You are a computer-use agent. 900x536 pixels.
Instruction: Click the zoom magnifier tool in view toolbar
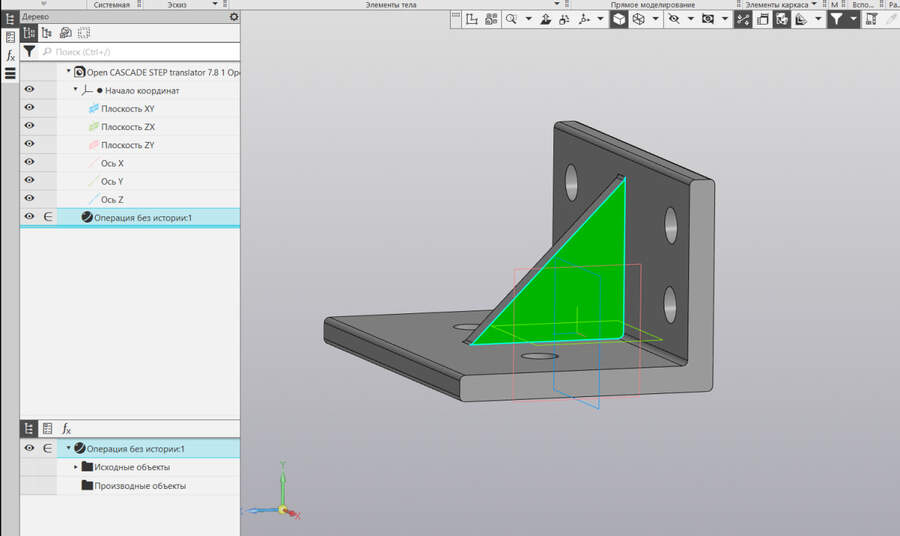511,20
